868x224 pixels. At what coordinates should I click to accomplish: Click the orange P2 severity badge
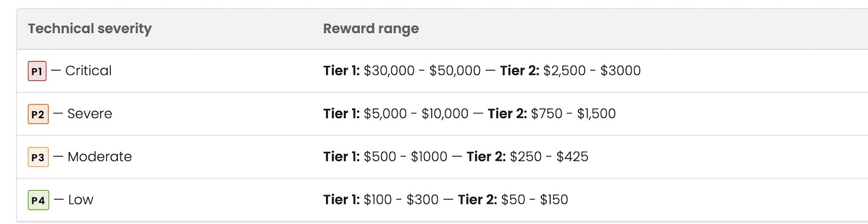(x=38, y=114)
